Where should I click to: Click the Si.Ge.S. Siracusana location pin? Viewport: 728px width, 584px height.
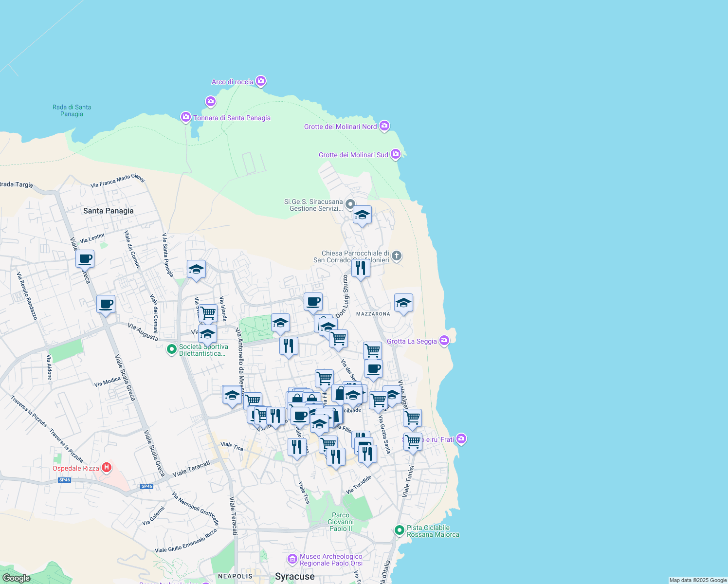[350, 203]
